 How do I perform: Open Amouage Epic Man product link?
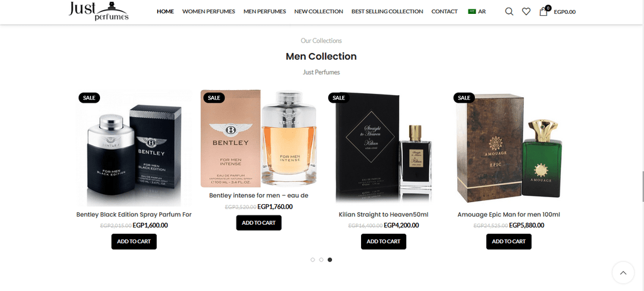508,214
